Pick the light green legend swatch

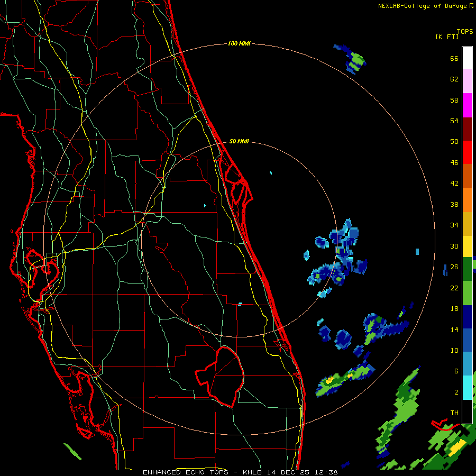tap(467, 293)
